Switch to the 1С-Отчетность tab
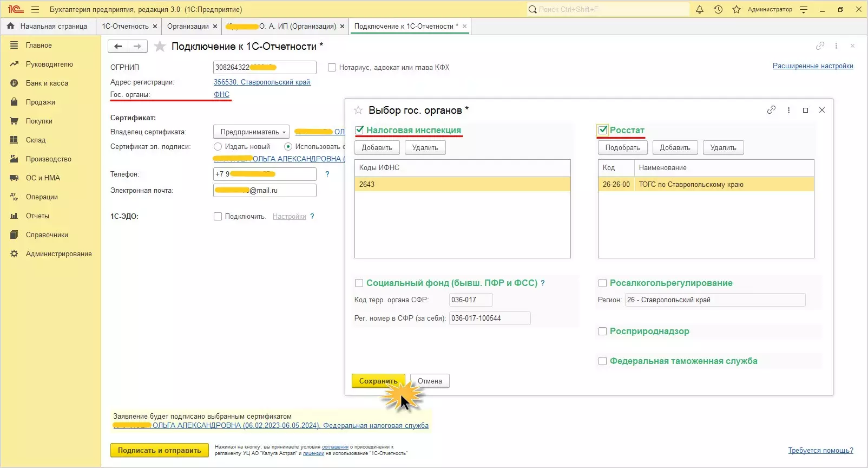The image size is (868, 468). point(126,26)
